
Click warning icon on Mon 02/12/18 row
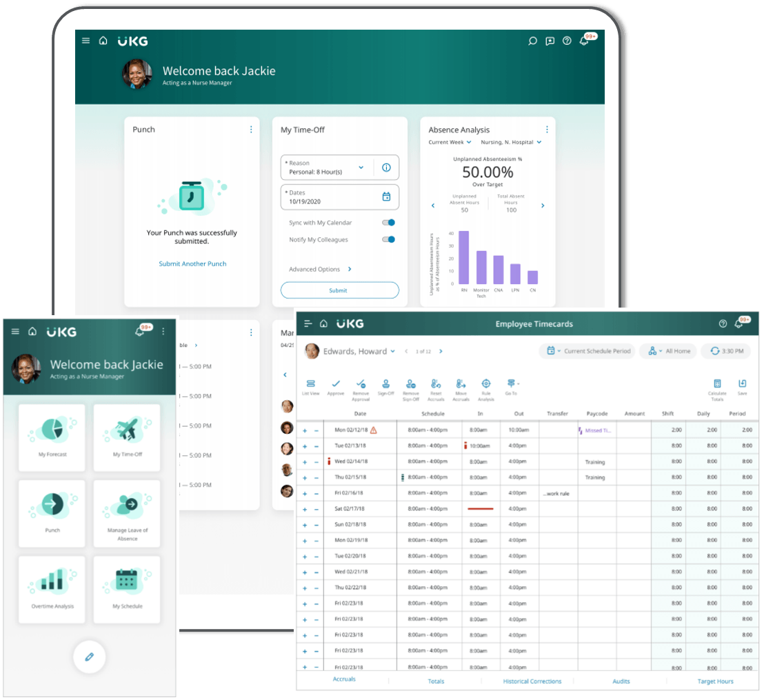click(x=374, y=430)
